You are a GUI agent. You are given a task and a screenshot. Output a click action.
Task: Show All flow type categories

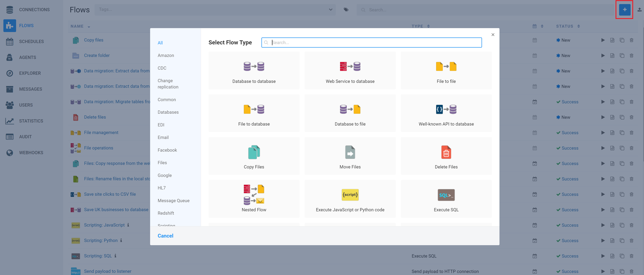160,43
